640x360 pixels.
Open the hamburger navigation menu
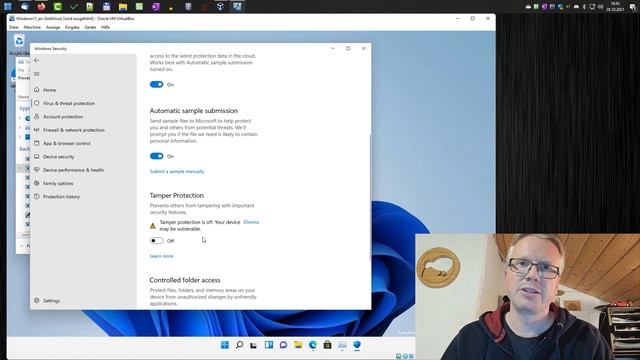pyautogui.click(x=37, y=74)
